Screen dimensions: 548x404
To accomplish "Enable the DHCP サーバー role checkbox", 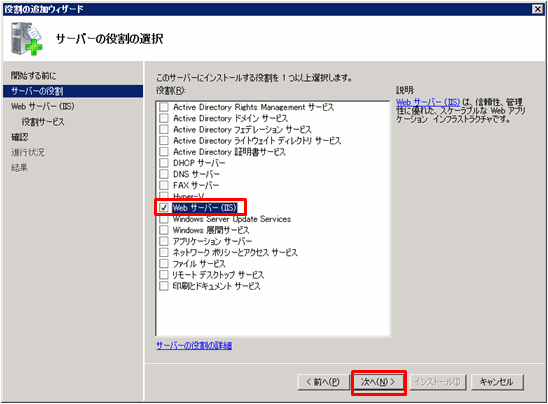I will [x=164, y=163].
